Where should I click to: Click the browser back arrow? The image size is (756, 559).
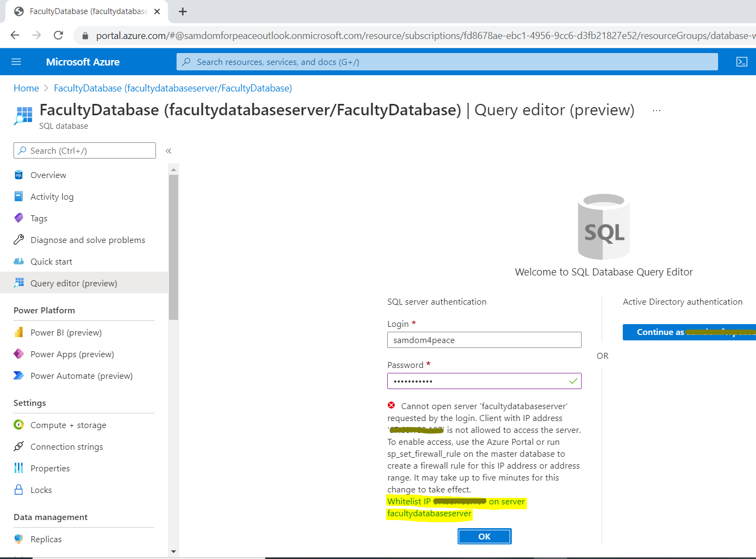click(x=15, y=35)
